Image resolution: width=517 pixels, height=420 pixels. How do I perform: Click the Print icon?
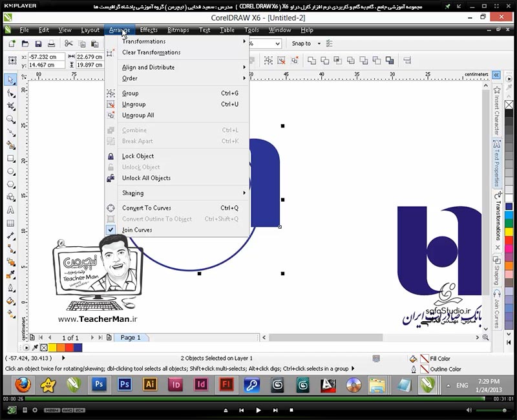[x=51, y=43]
